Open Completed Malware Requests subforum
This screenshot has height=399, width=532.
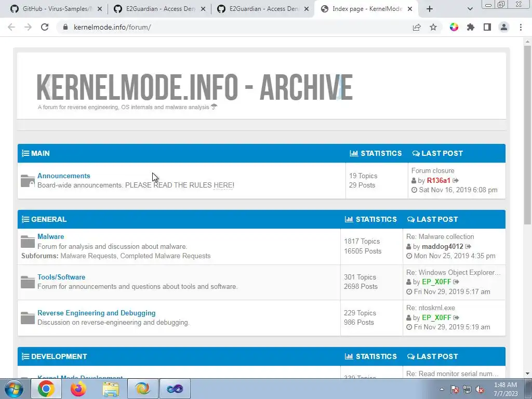(165, 256)
